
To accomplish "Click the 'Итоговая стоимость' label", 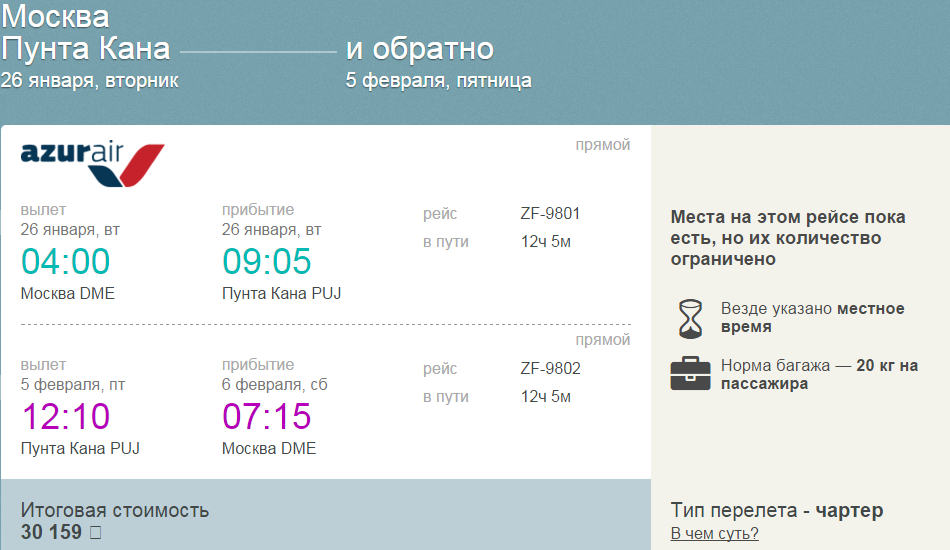I will 115,510.
